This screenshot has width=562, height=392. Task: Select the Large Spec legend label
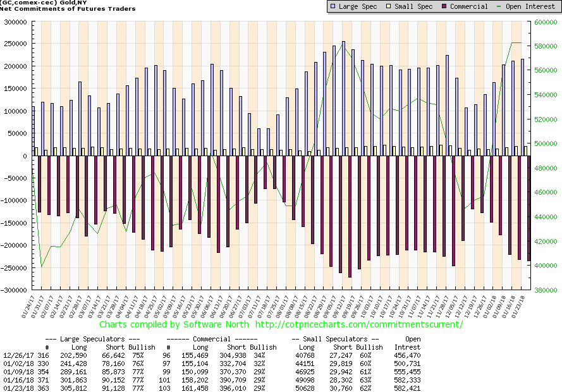[x=357, y=6]
